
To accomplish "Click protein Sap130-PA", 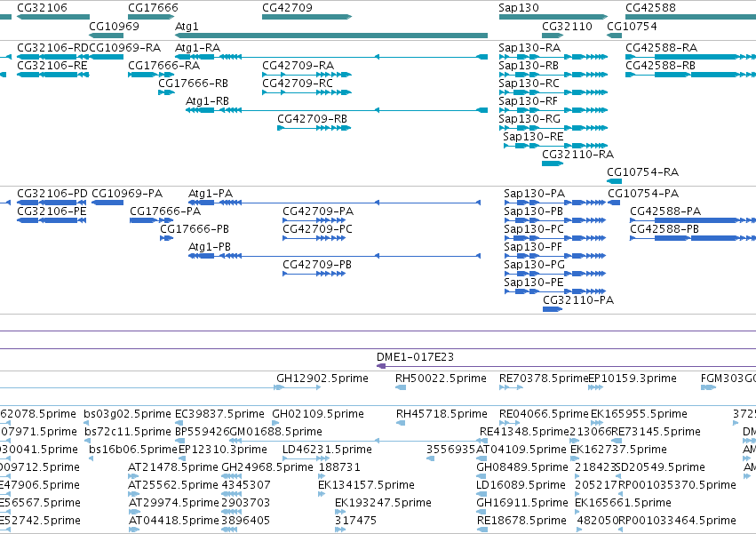I will click(554, 203).
